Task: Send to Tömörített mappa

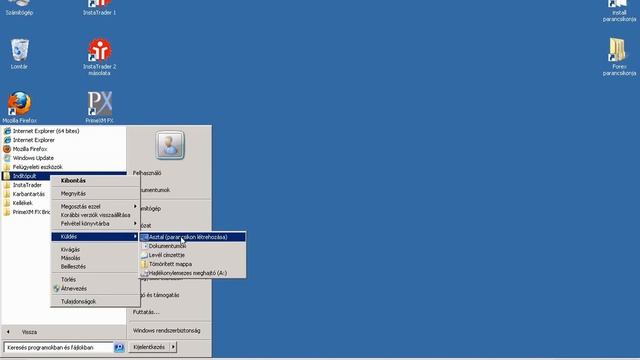Action: point(193,264)
